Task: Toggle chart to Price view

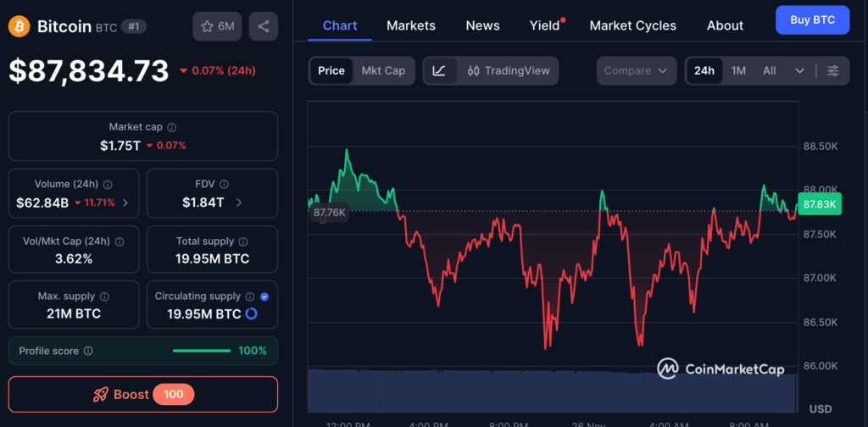Action: pos(331,70)
